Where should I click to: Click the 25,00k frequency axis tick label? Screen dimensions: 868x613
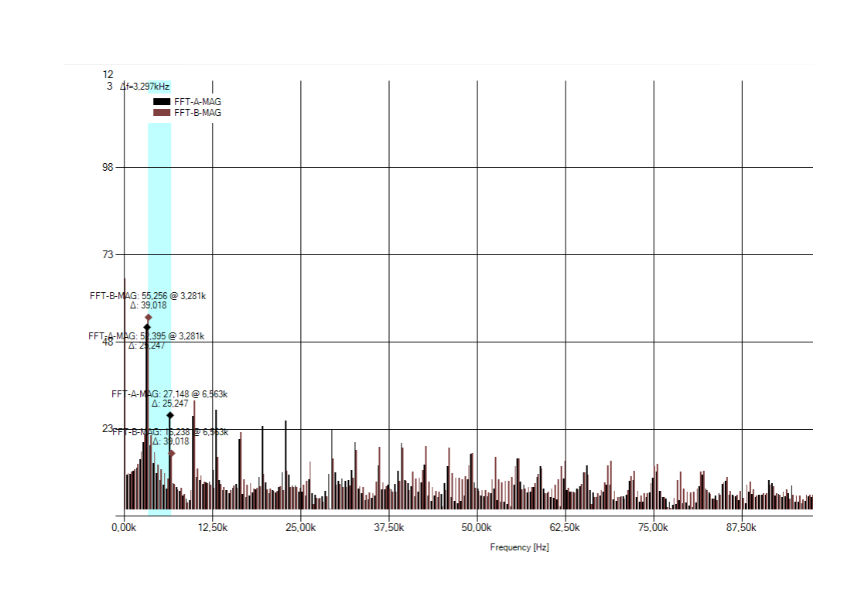point(300,527)
